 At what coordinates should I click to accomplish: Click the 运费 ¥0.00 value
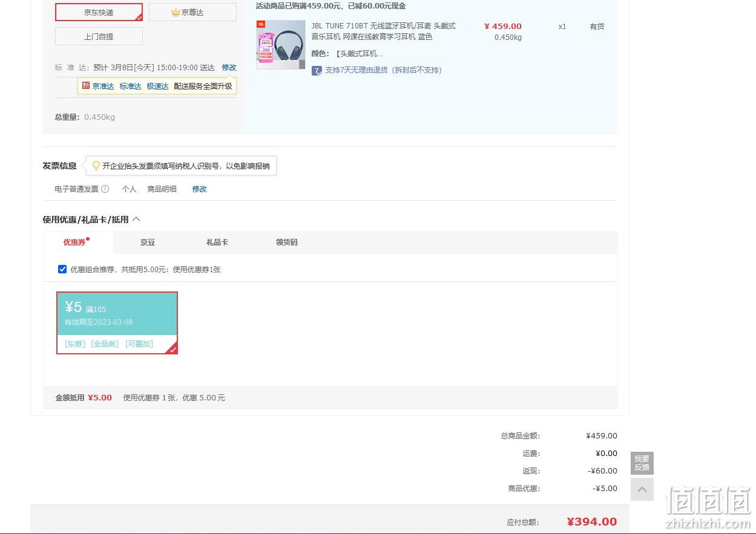606,454
